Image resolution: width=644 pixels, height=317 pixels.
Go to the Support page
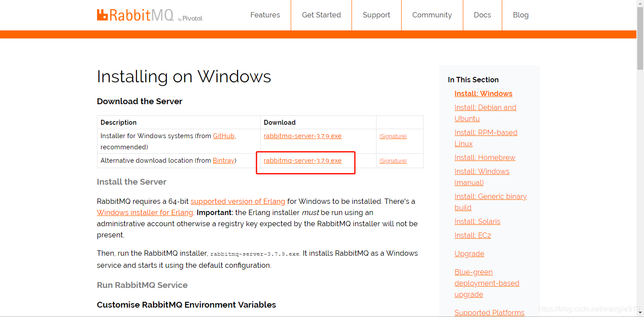click(376, 15)
